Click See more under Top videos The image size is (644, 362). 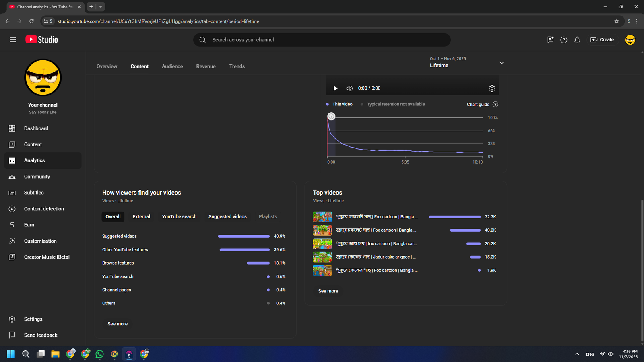pos(328,291)
